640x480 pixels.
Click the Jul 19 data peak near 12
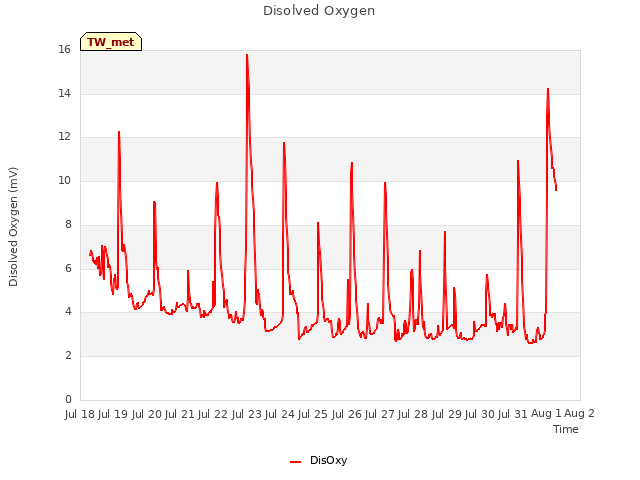point(119,132)
